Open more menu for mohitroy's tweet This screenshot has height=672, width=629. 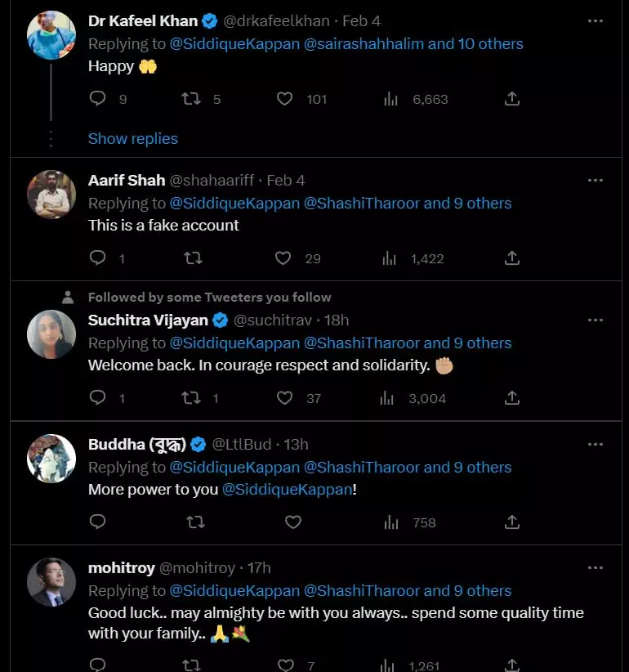(x=595, y=567)
